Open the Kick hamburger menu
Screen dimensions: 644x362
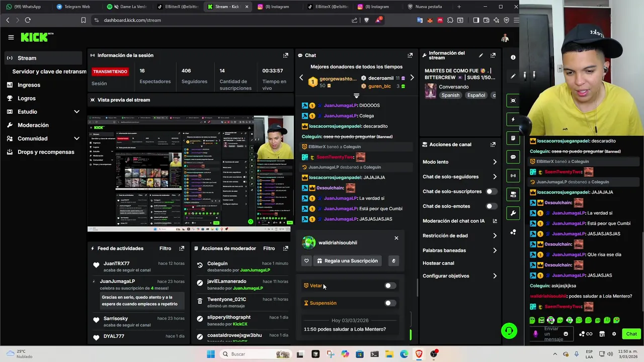[11, 37]
